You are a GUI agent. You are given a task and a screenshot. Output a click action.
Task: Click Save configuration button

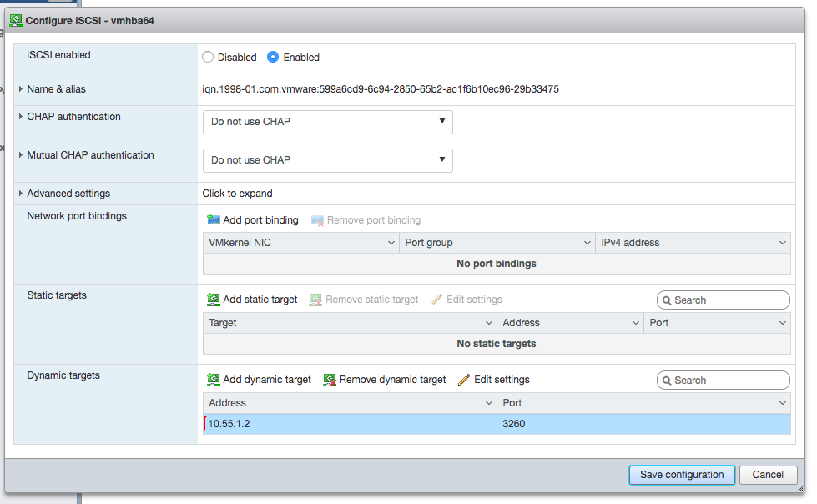pos(682,475)
